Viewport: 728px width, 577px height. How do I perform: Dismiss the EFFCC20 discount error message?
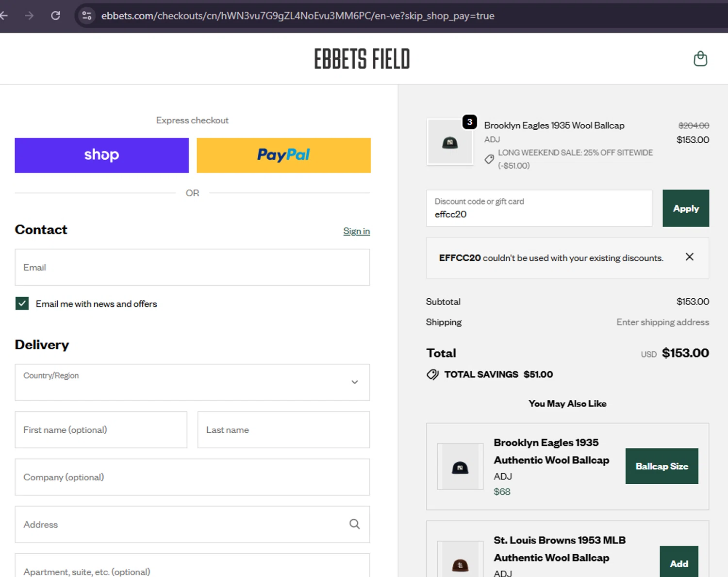tap(689, 257)
